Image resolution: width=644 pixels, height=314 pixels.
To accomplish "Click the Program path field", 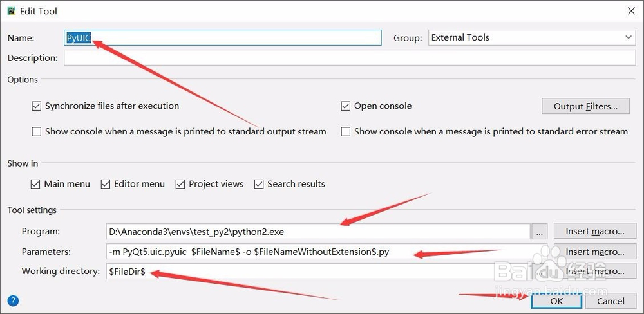I will pos(318,232).
